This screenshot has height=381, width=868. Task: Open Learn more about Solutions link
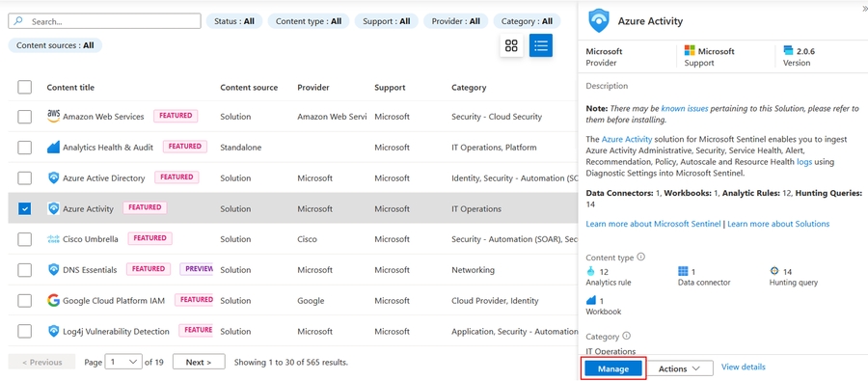click(x=778, y=224)
